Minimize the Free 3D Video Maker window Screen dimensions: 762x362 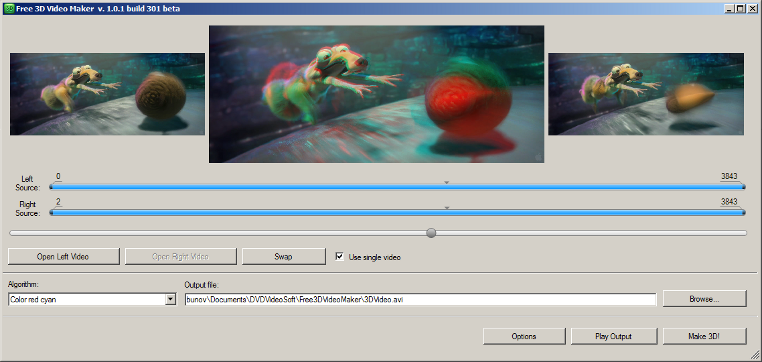(730, 8)
